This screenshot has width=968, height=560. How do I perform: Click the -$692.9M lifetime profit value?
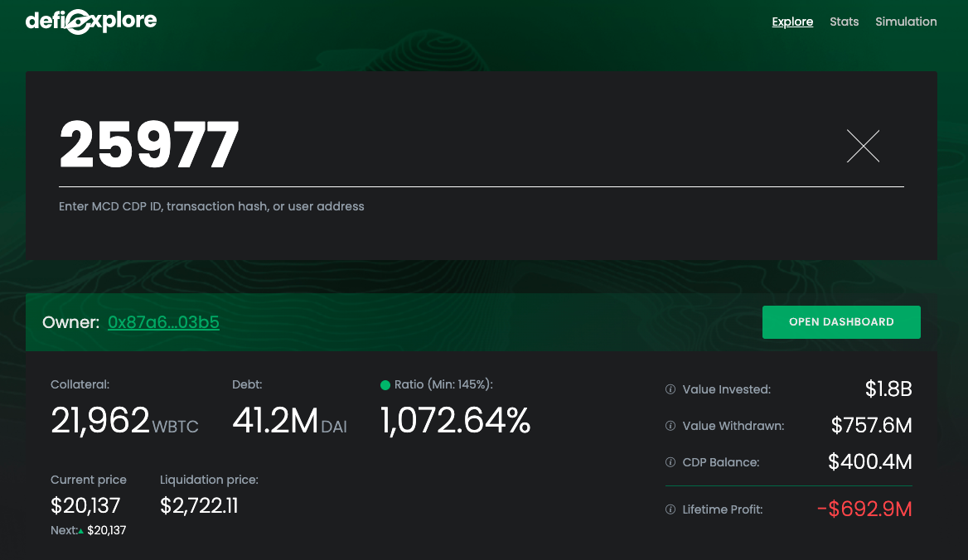tap(864, 509)
